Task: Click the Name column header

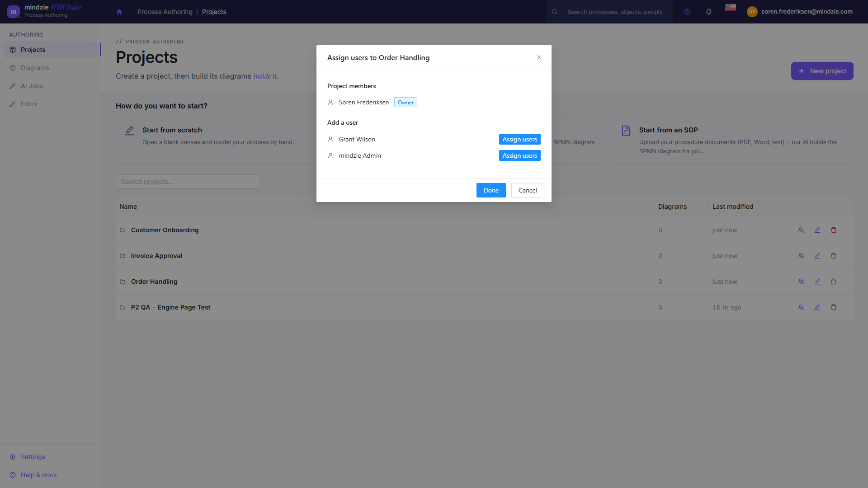Action: click(x=128, y=206)
